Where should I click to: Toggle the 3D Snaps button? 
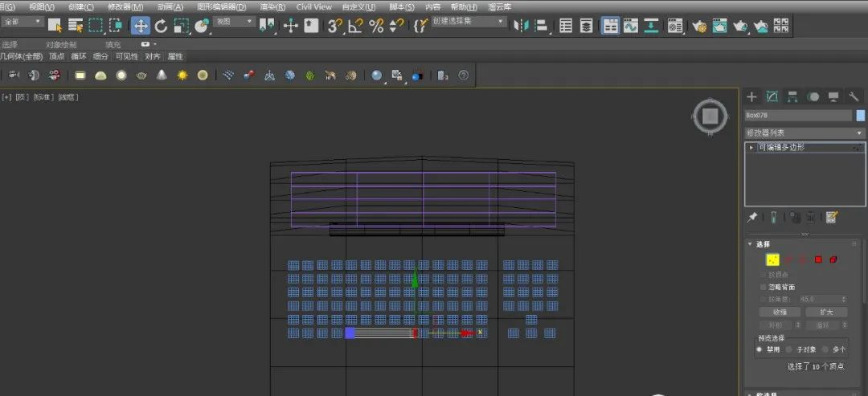pyautogui.click(x=335, y=26)
